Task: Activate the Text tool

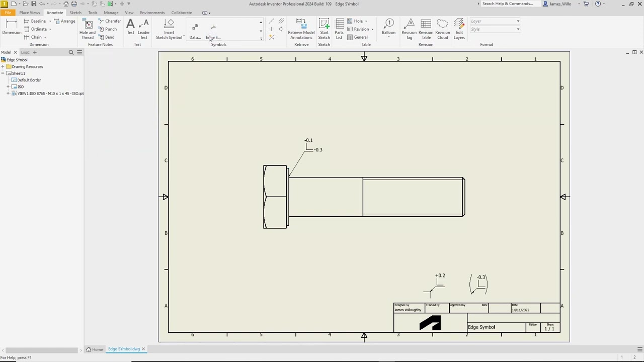Action: pyautogui.click(x=130, y=27)
